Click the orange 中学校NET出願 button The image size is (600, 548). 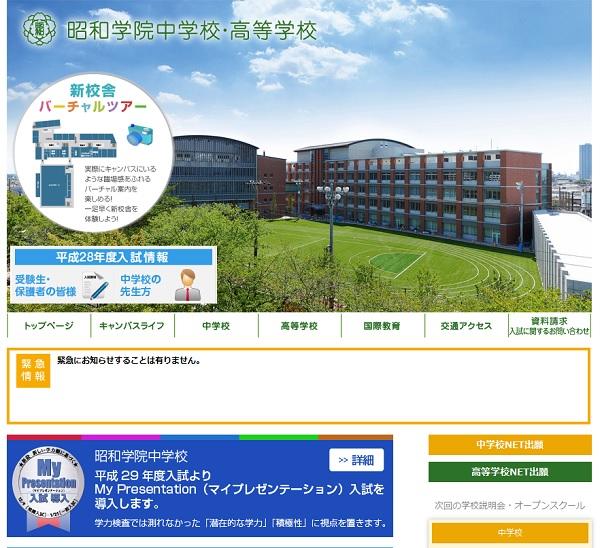510,444
